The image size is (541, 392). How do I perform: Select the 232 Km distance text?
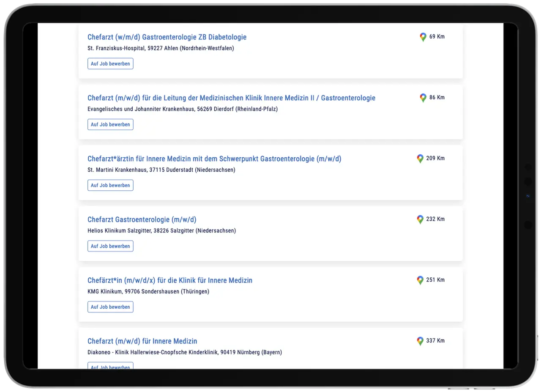pyautogui.click(x=435, y=219)
